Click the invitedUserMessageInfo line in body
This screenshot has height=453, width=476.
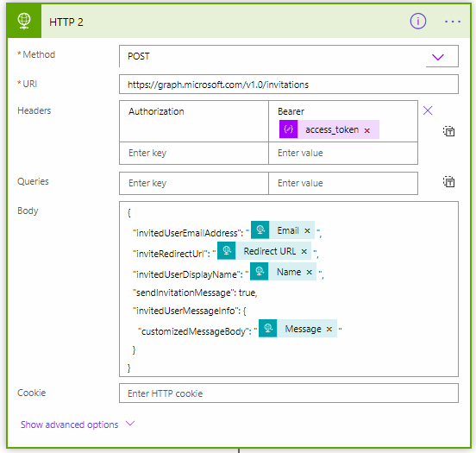(x=190, y=311)
